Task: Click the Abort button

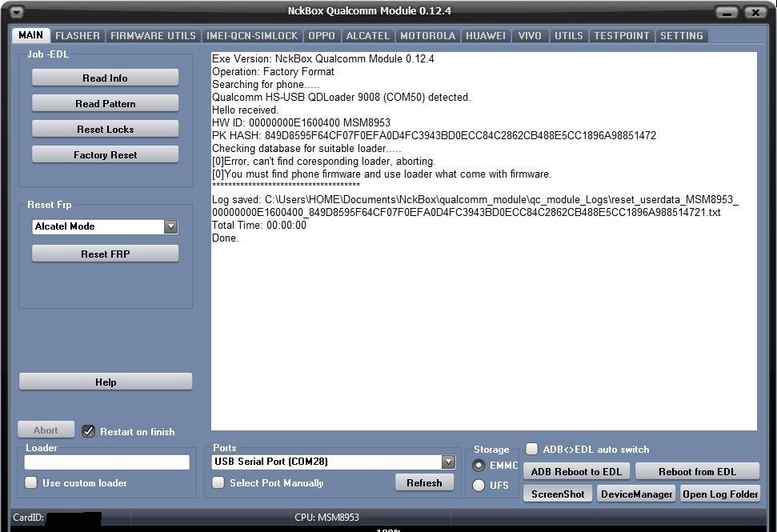Action: [46, 430]
